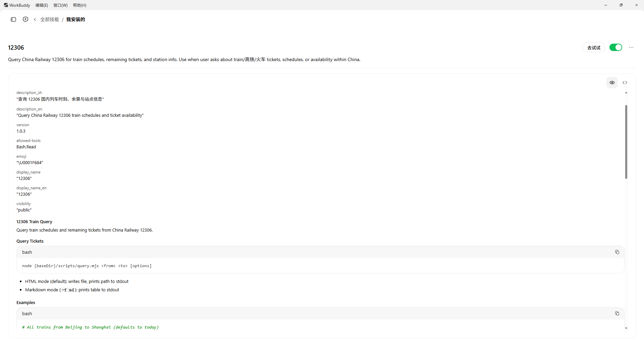Screen dimensions: 644x346
Task: Select the 我安装的 breadcrumb
Action: pos(76,19)
